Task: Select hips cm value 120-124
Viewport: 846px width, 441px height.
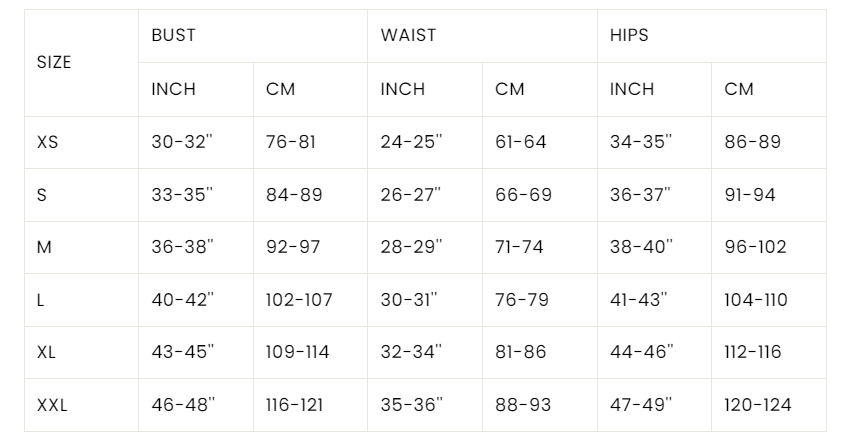Action: (758, 405)
